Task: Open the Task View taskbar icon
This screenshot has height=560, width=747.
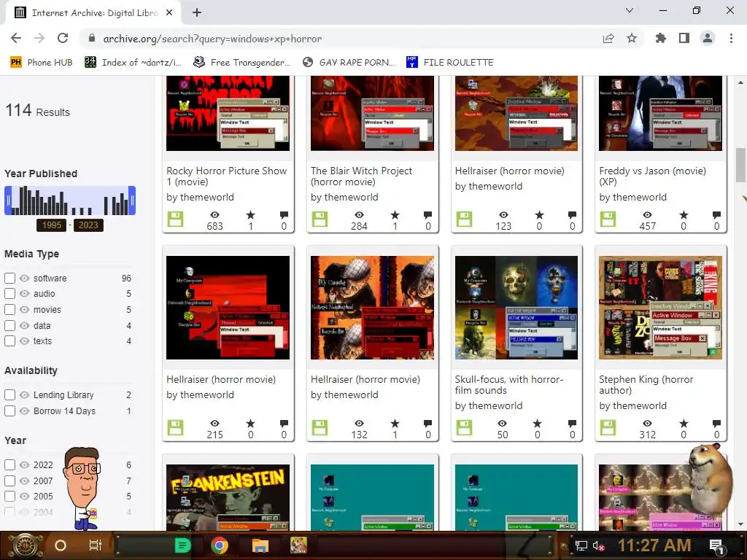Action: [96, 545]
